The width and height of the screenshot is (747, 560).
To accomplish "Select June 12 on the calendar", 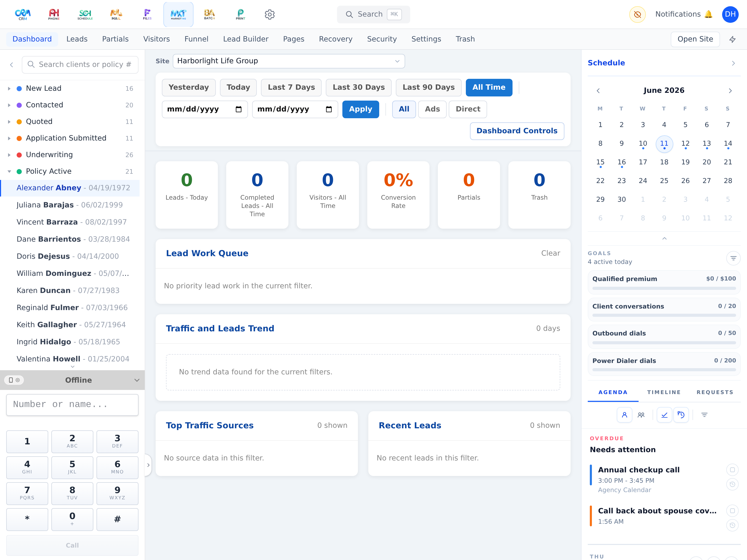I will point(685,144).
